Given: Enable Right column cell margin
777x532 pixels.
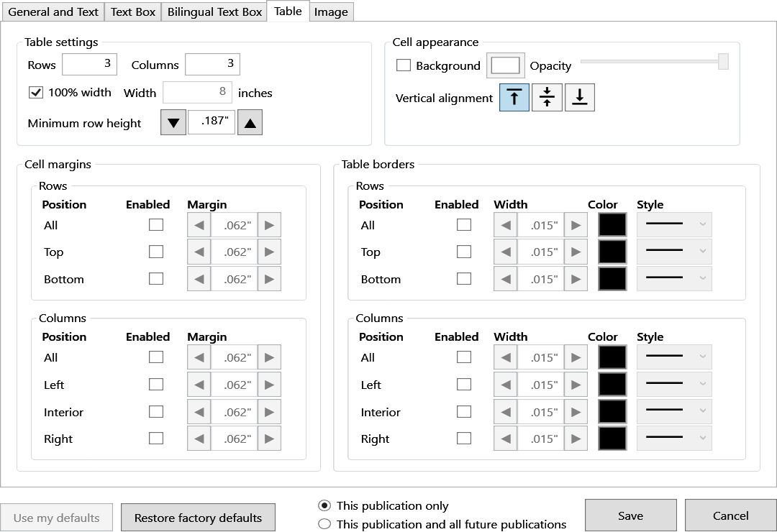Looking at the screenshot, I should [156, 439].
